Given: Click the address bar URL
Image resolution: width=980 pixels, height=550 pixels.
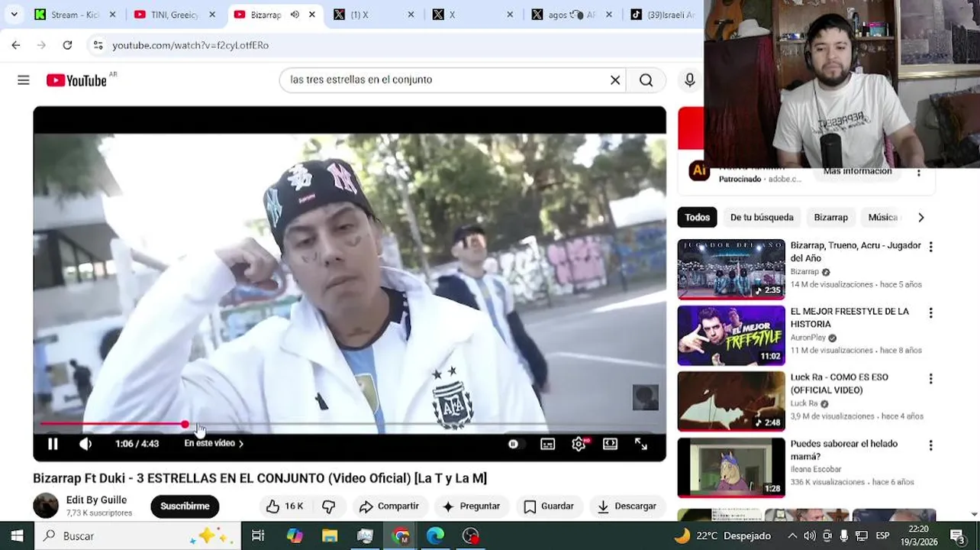Looking at the screenshot, I should (x=191, y=45).
